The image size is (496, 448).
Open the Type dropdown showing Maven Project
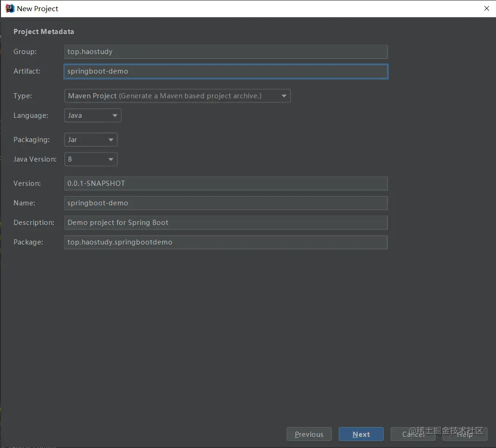click(x=177, y=96)
